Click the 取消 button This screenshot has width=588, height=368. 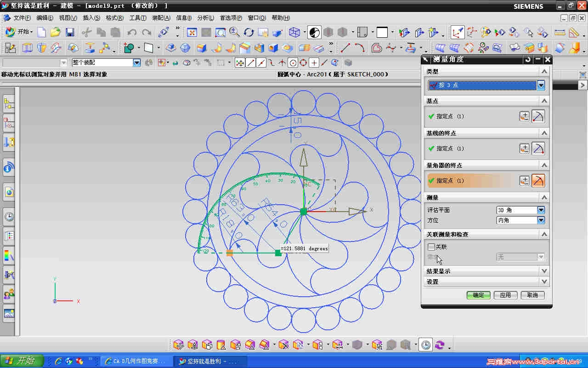point(532,295)
